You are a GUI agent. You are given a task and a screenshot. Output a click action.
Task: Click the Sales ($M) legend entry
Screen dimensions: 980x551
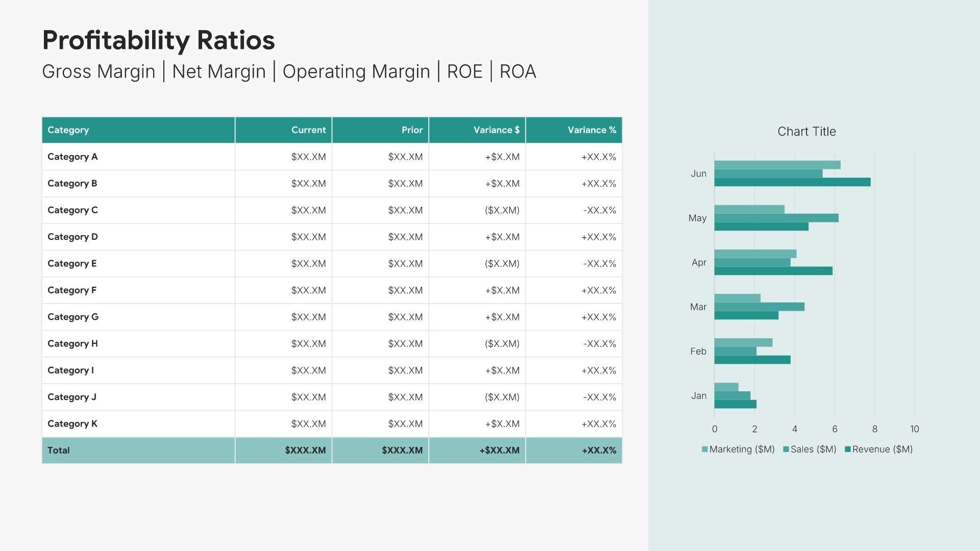[813, 449]
